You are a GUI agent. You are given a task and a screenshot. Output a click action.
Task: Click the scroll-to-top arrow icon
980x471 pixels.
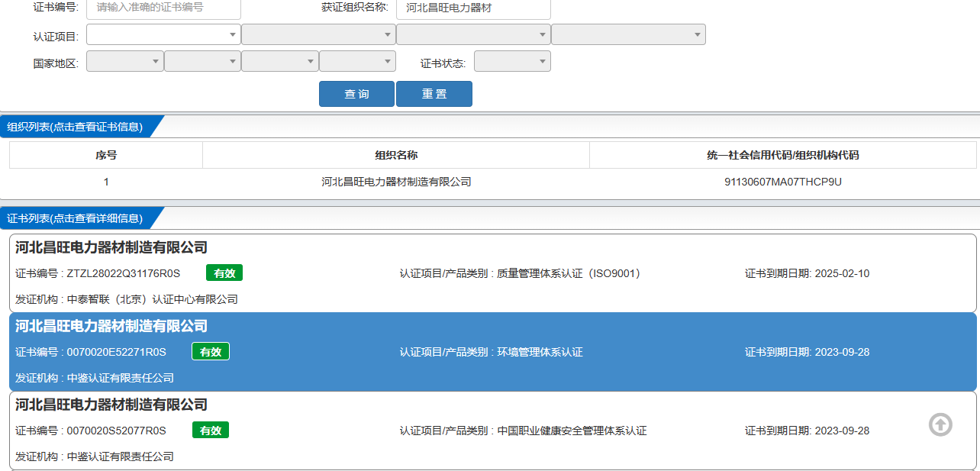pos(940,424)
